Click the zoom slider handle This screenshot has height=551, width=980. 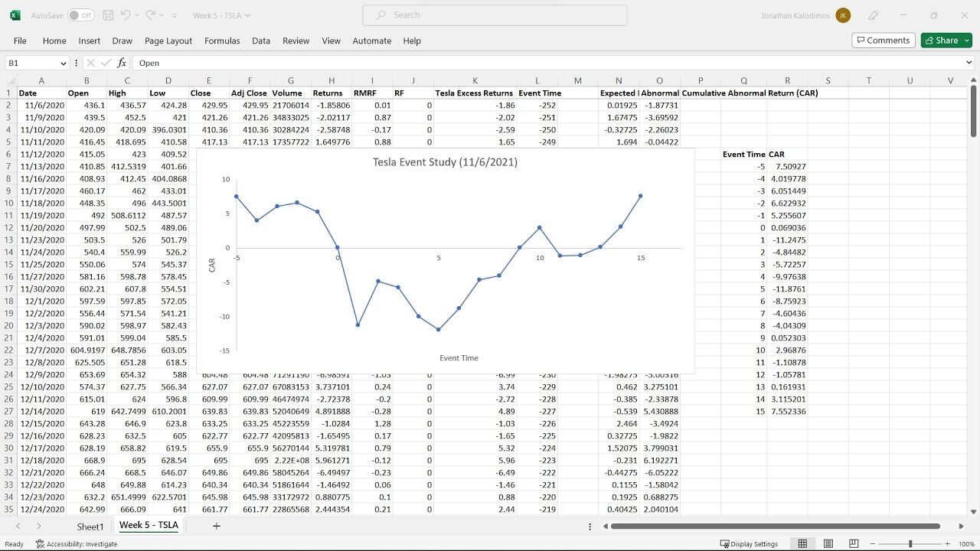pyautogui.click(x=910, y=544)
